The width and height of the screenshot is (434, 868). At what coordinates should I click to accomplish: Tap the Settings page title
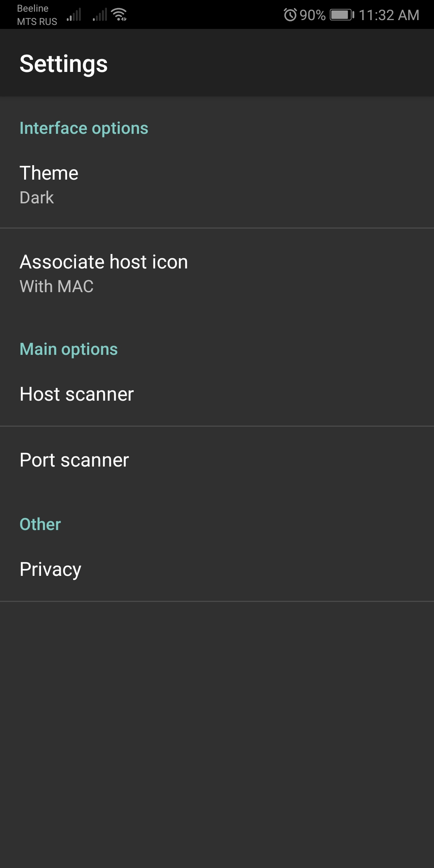(x=63, y=64)
